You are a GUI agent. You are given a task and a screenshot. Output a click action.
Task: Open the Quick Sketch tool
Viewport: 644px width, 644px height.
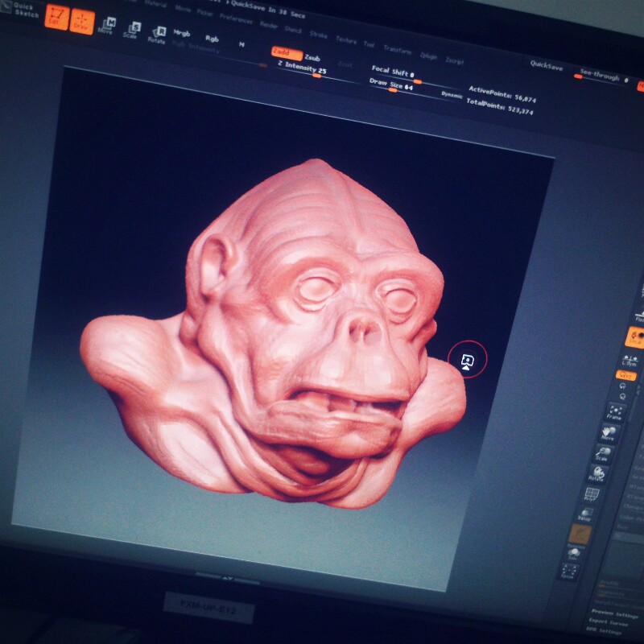[x=21, y=10]
